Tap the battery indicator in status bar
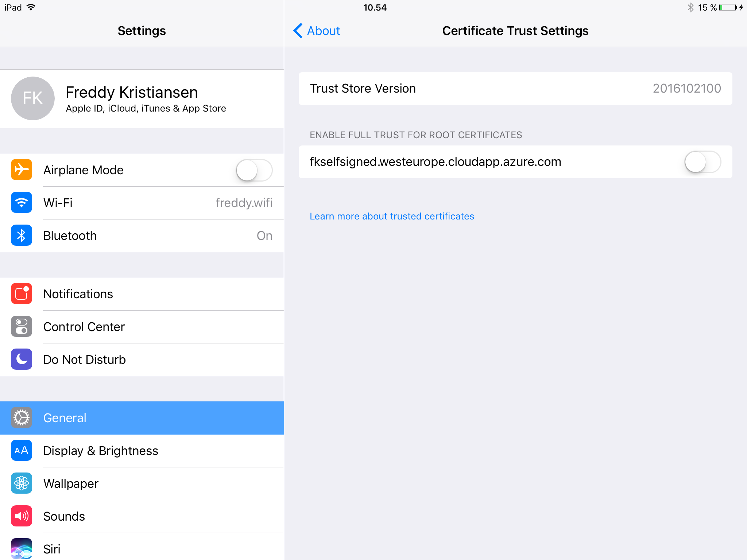Viewport: 747px width, 560px height. coord(728,8)
